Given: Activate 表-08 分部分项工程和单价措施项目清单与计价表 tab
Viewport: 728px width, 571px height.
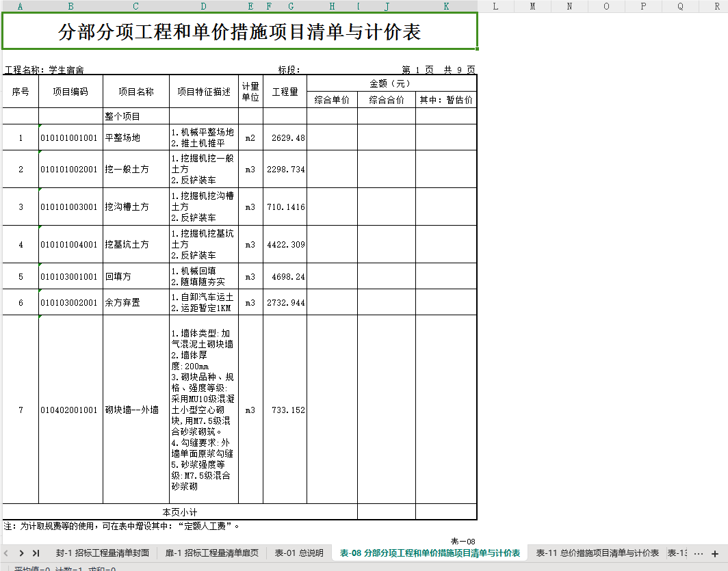Looking at the screenshot, I should click(x=430, y=553).
